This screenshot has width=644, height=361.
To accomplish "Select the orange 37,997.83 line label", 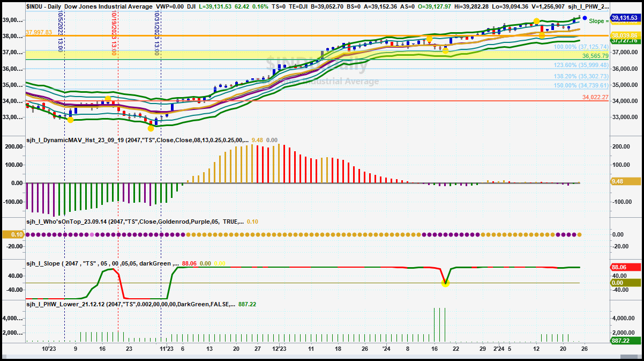I will point(39,32).
